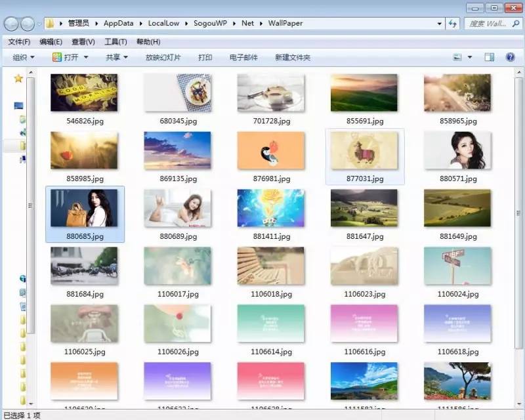Click the Favorites star in navigation pane
The width and height of the screenshot is (525, 420).
pyautogui.click(x=18, y=78)
